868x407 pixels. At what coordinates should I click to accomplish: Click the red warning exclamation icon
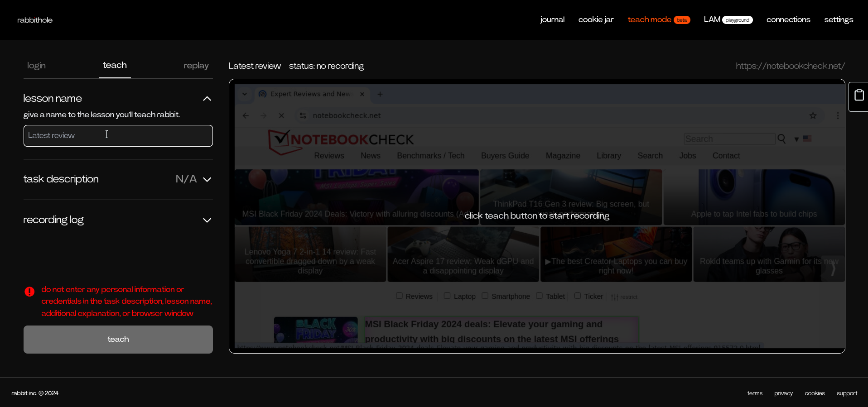tap(29, 292)
